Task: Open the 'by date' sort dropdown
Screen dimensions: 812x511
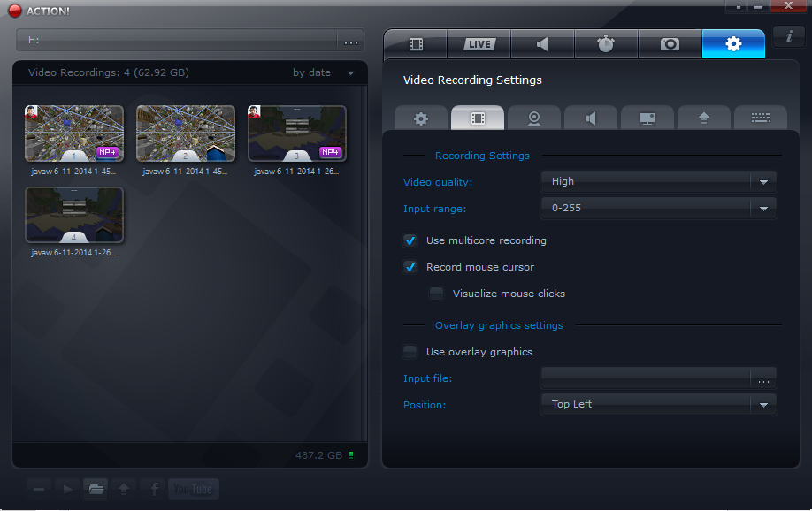Action: click(x=323, y=73)
